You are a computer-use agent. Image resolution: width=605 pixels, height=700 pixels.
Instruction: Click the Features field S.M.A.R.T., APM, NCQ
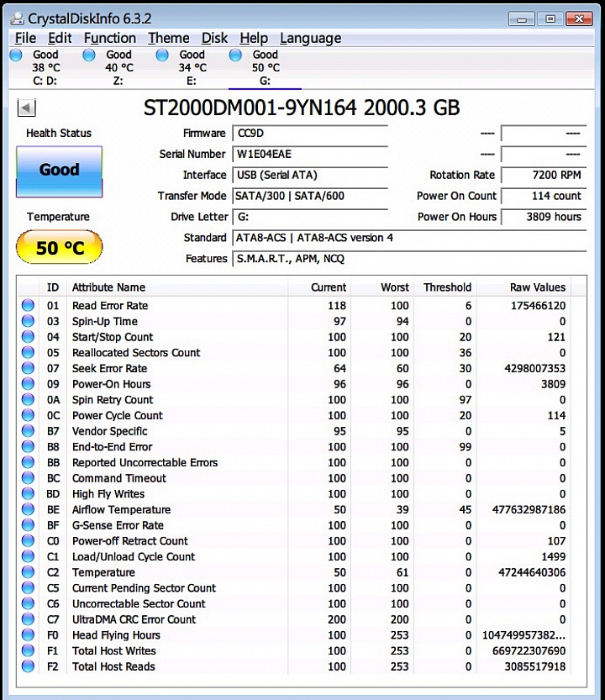pos(409,259)
